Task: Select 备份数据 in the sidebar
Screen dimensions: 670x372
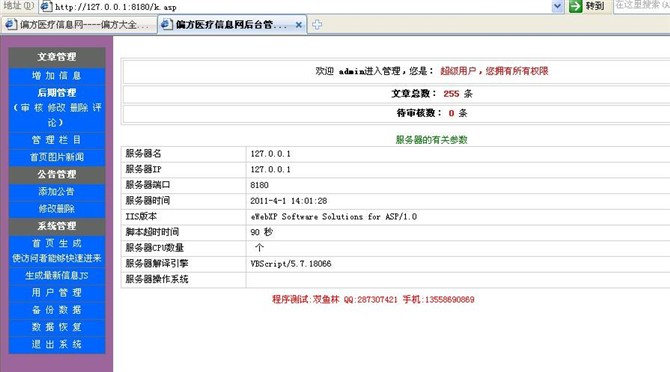Action: 57,310
